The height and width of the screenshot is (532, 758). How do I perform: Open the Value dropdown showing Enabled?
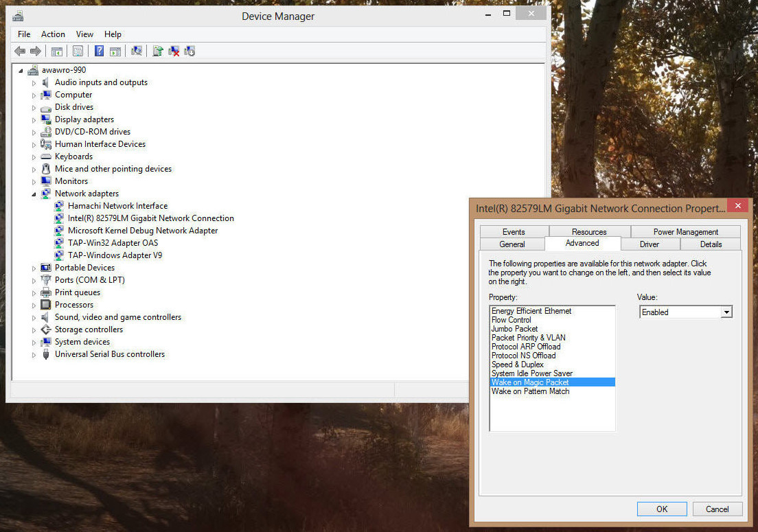click(x=726, y=312)
